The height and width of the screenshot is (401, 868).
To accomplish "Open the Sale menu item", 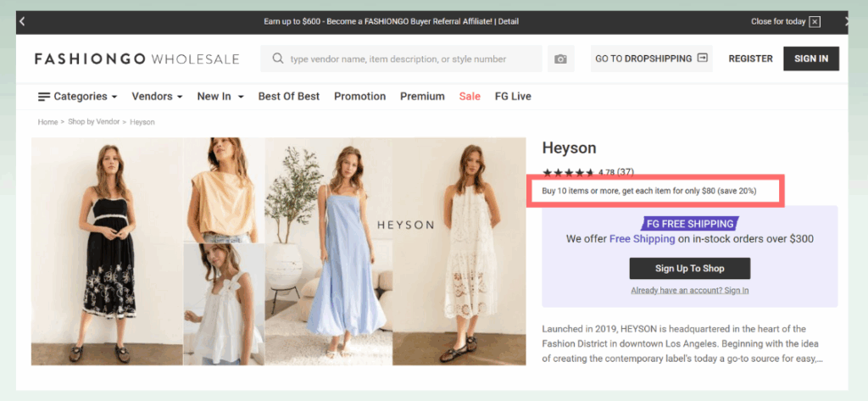I will click(x=470, y=97).
